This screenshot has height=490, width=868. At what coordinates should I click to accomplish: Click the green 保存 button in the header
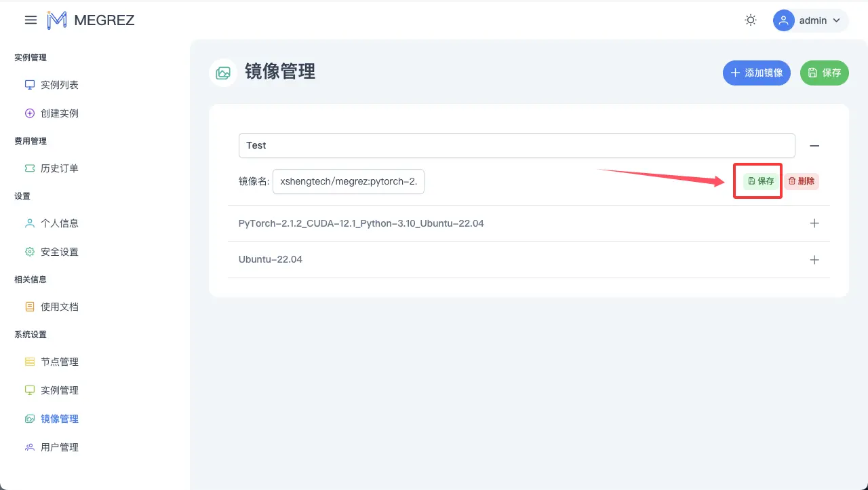(x=824, y=73)
